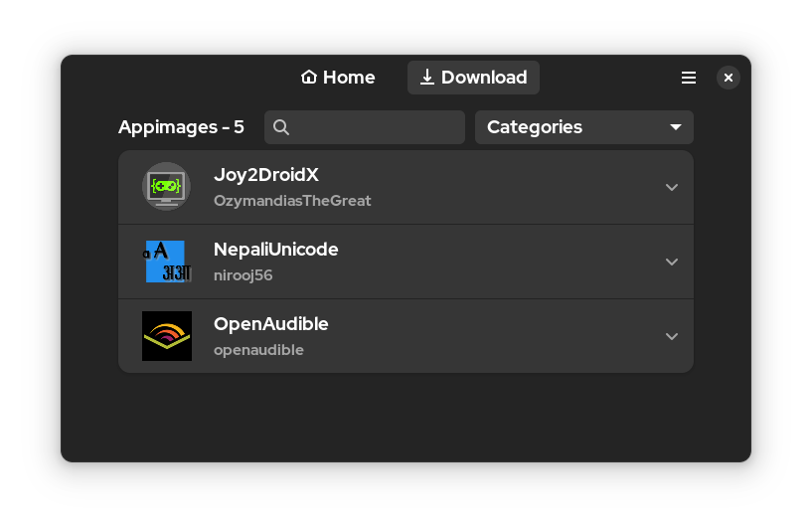Expand the NepaliUnicode row chevron
Image resolution: width=812 pixels, height=529 pixels.
(x=672, y=262)
